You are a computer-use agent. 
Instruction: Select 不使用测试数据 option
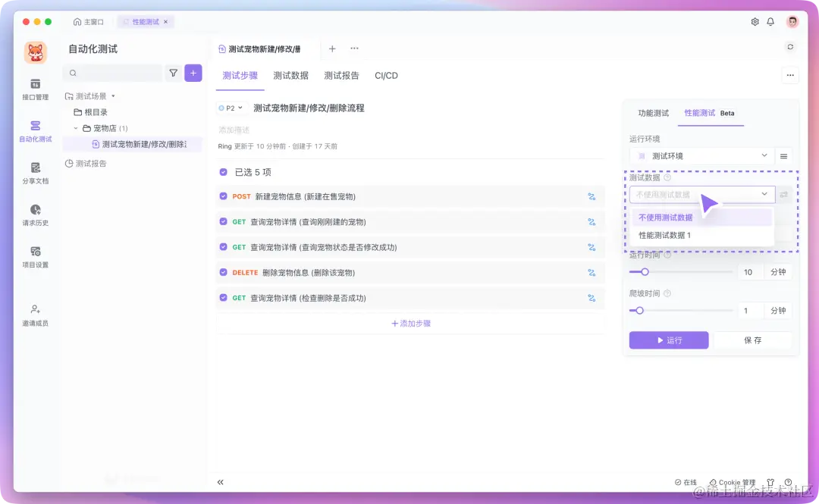tap(701, 218)
